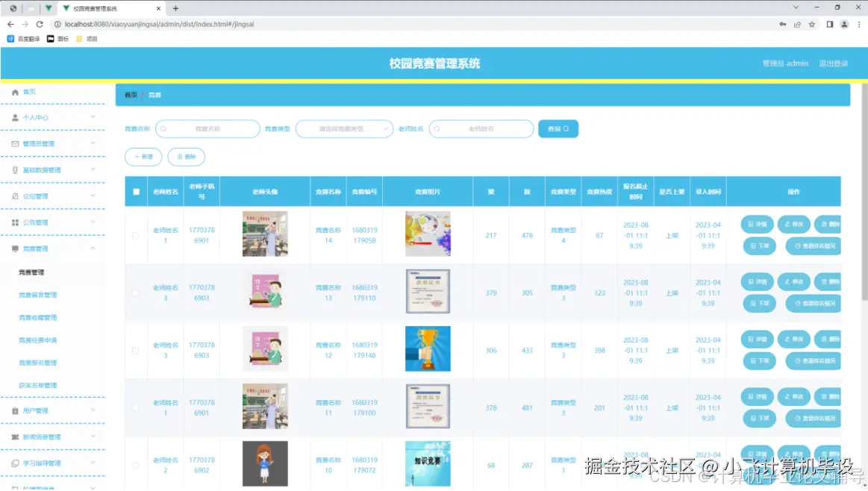The width and height of the screenshot is (868, 491).
Task: Click the 查询 search icon button
Action: click(x=558, y=128)
